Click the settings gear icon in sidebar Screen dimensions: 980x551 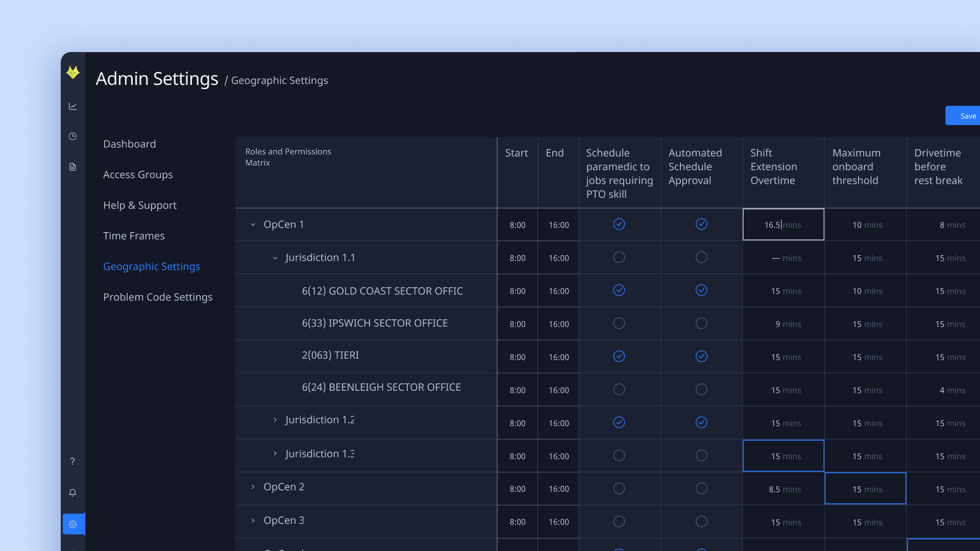73,524
